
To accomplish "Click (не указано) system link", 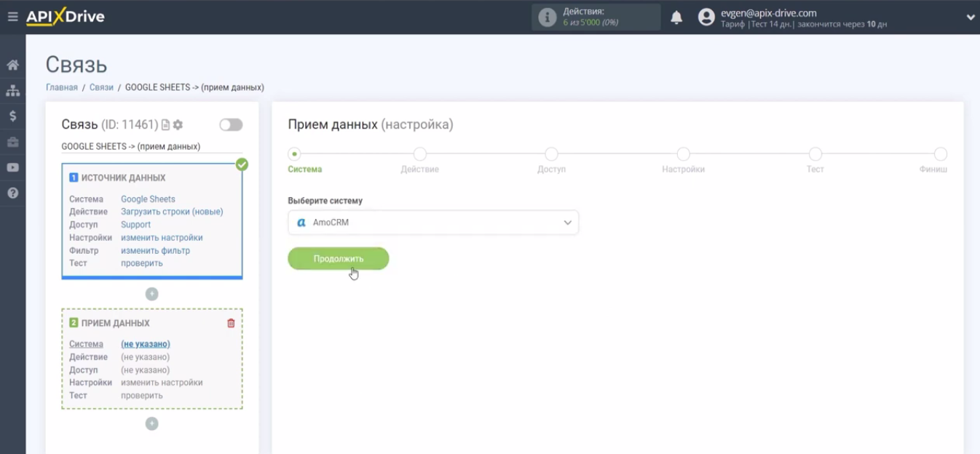I will click(146, 344).
